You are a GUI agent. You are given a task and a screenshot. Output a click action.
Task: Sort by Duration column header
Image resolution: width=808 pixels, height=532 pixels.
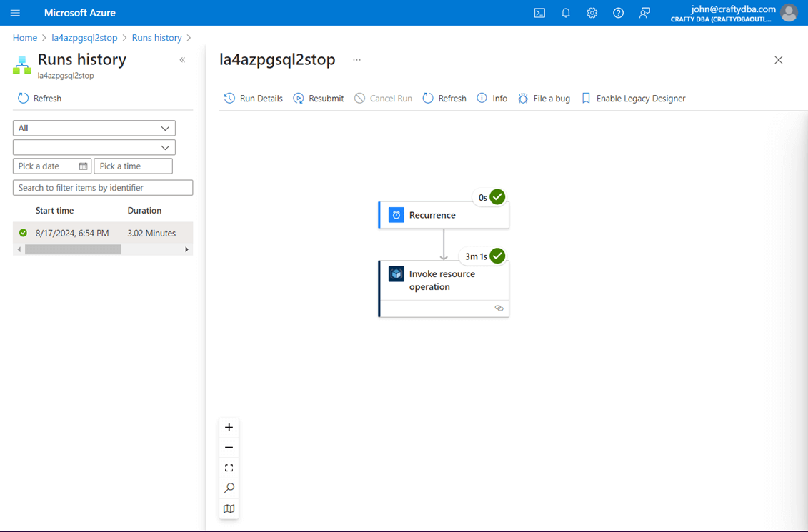(144, 210)
